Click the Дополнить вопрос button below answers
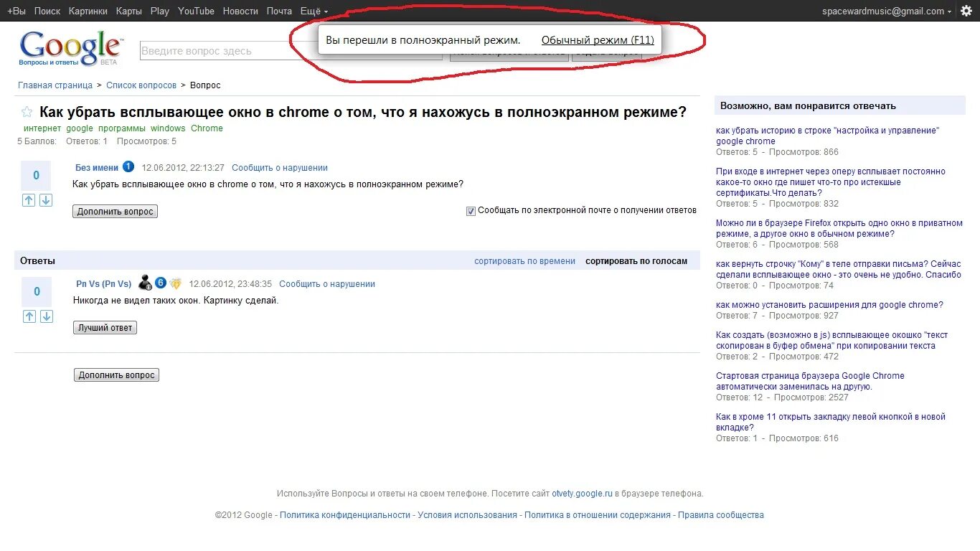Screen dimensions: 980x551 (116, 375)
